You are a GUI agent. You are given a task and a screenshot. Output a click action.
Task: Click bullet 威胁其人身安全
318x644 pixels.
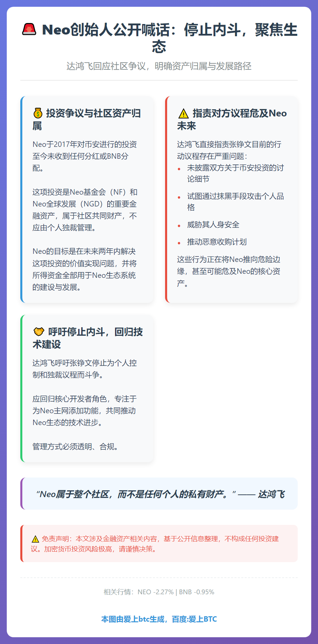click(213, 225)
